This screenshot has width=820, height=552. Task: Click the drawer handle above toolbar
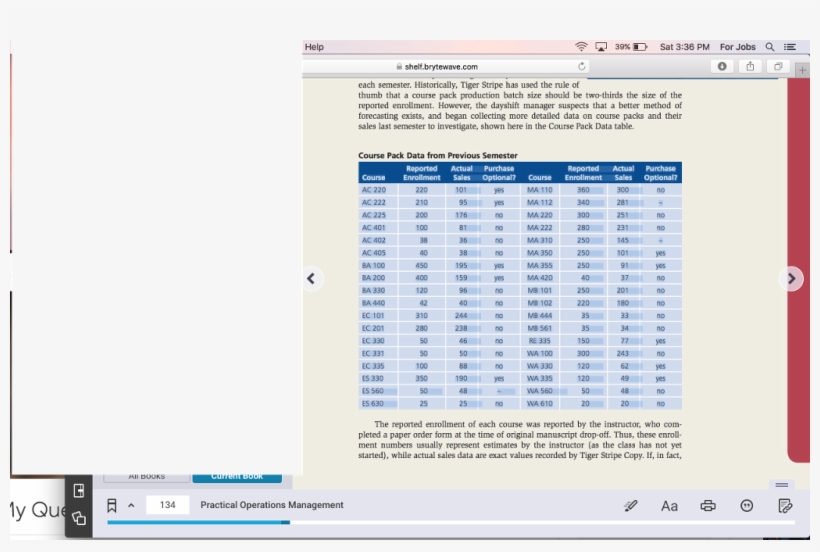pos(782,485)
